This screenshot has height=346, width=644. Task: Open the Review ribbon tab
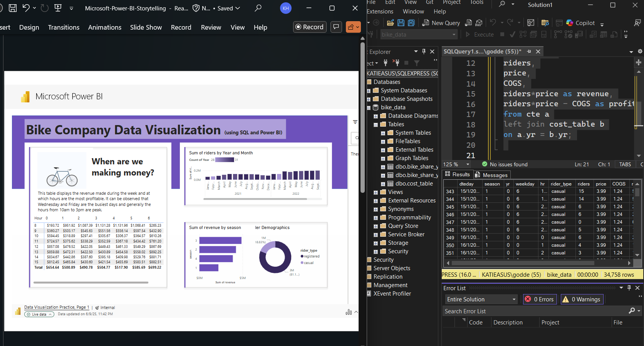click(211, 27)
